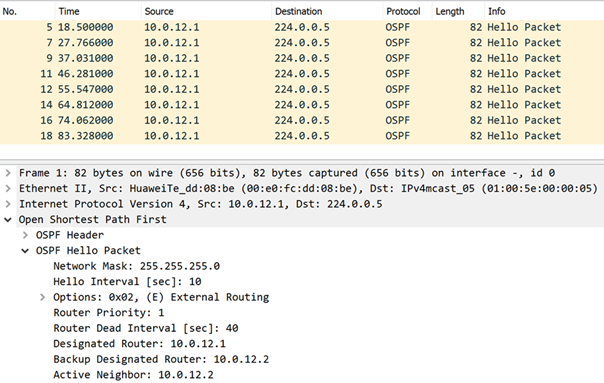The height and width of the screenshot is (383, 604).
Task: Click the Ethernet II Src HuaweiTe text
Action: [308, 188]
